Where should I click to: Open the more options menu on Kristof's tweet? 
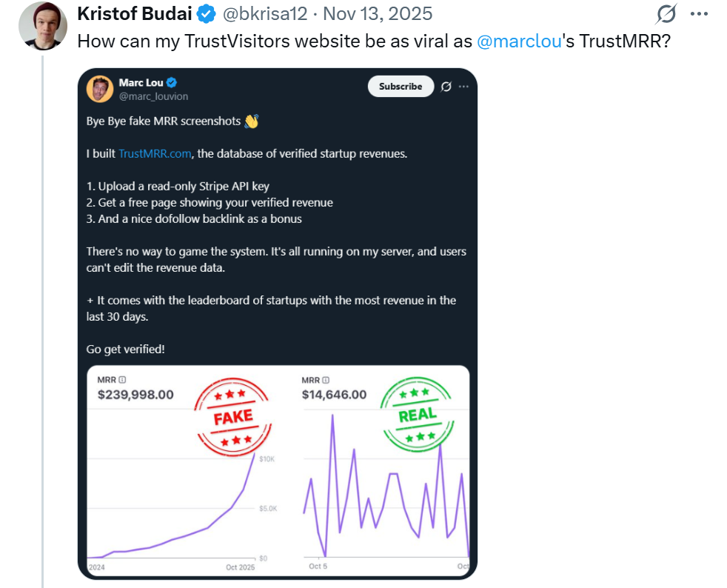coord(699,13)
